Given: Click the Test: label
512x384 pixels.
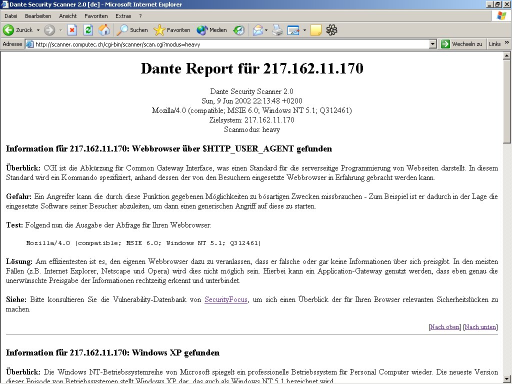Looking at the screenshot, I should pyautogui.click(x=14, y=225).
